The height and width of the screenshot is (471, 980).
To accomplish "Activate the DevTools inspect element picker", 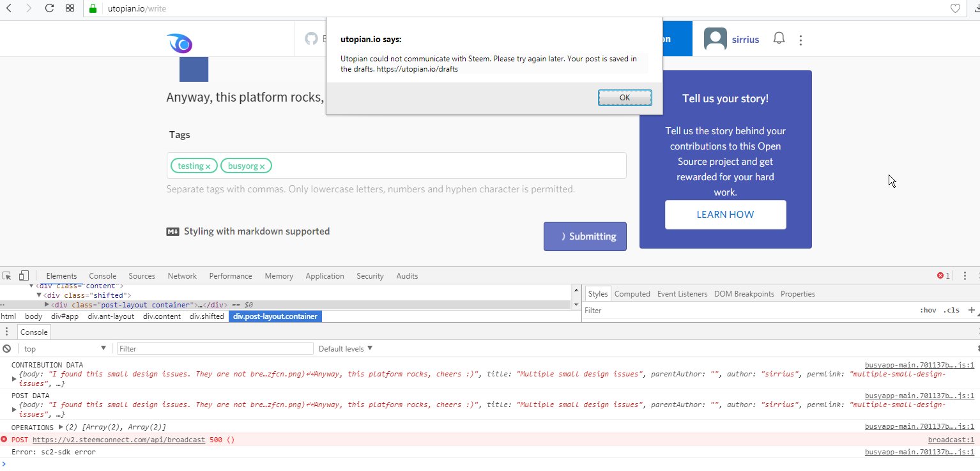I will pos(7,275).
